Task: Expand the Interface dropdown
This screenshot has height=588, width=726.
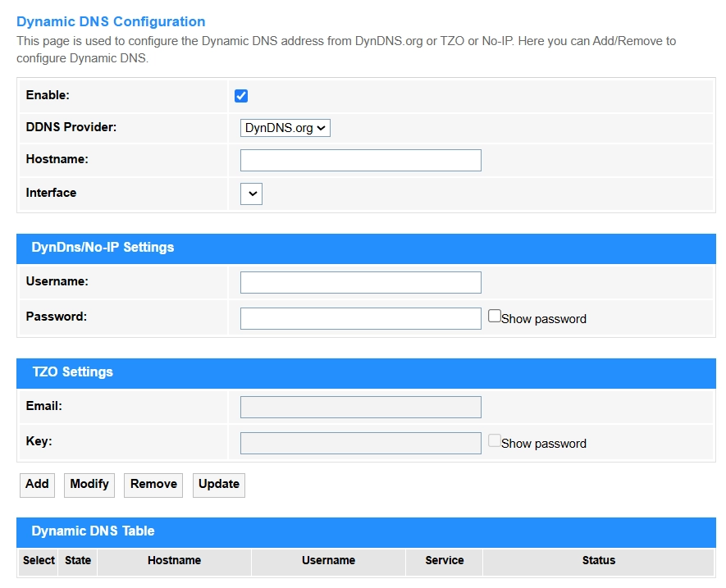Action: (251, 194)
